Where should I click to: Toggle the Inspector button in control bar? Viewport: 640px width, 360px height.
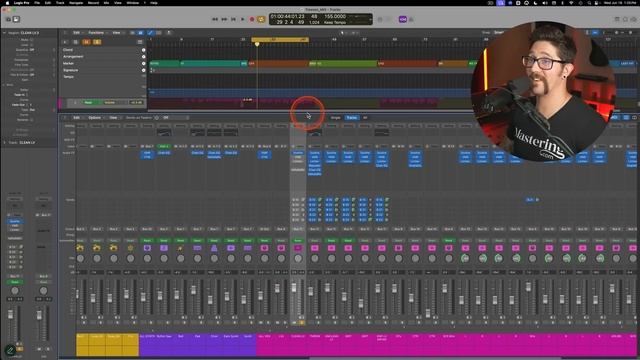click(16, 19)
